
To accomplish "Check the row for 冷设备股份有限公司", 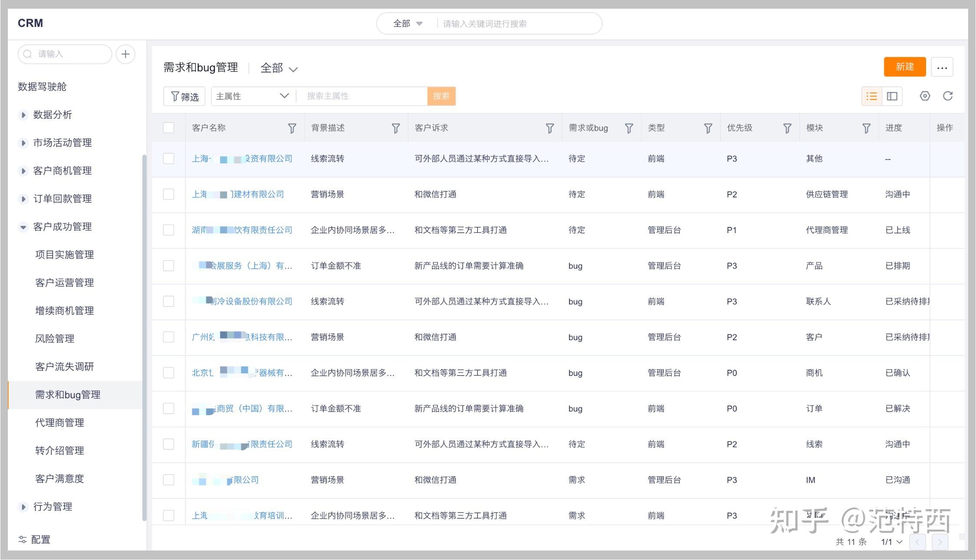I will pyautogui.click(x=168, y=301).
